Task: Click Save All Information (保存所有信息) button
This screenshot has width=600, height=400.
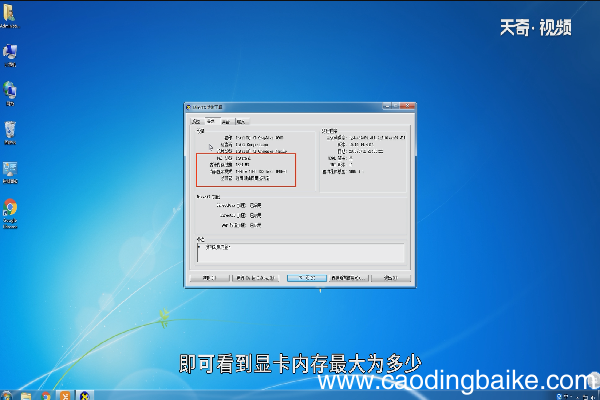Action: [x=349, y=278]
